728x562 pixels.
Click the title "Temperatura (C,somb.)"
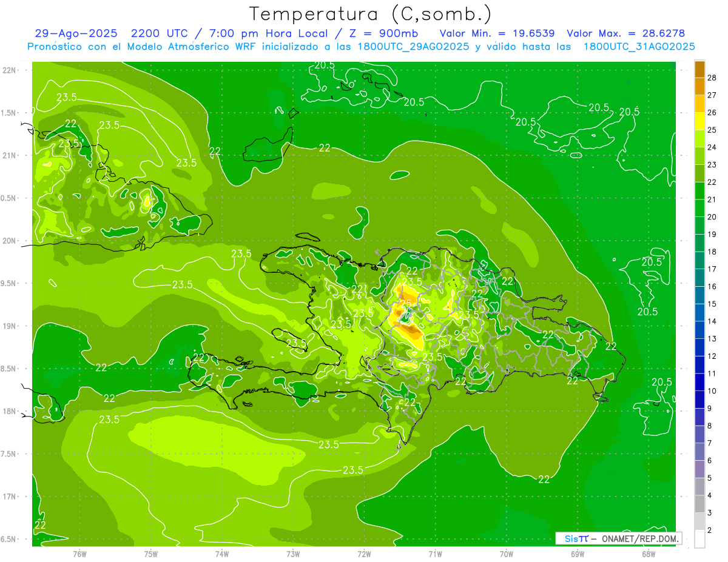370,14
